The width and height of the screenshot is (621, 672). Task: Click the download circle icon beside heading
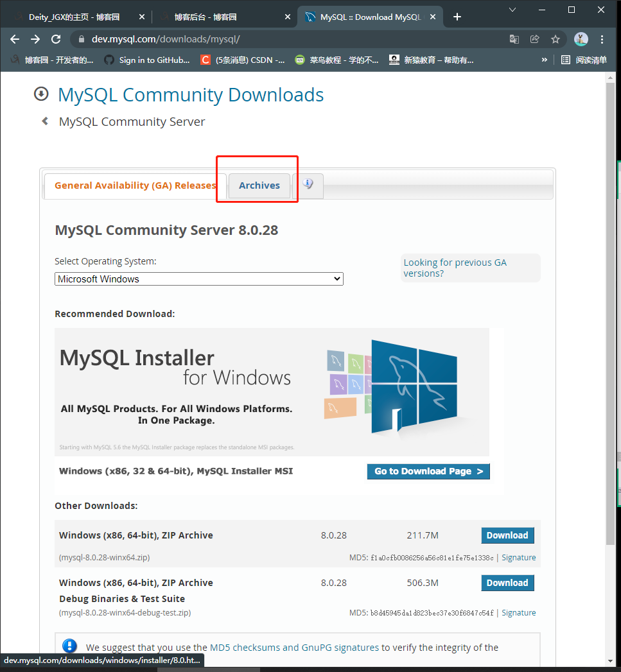point(41,94)
